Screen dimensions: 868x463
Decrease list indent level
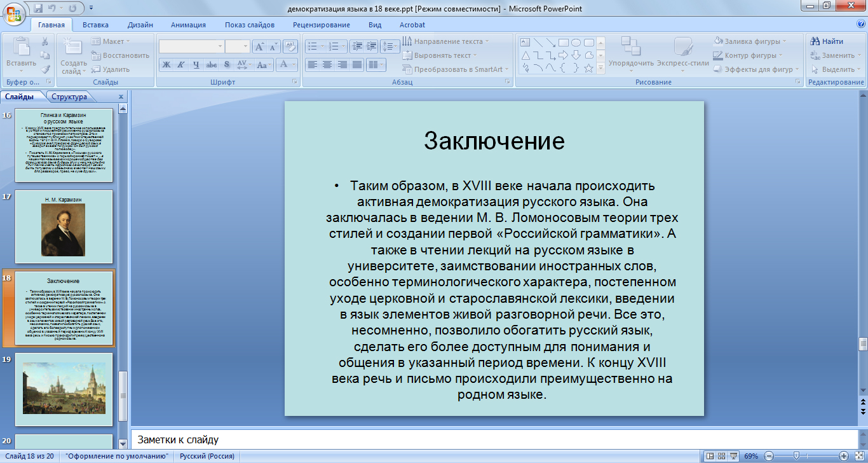[x=356, y=46]
